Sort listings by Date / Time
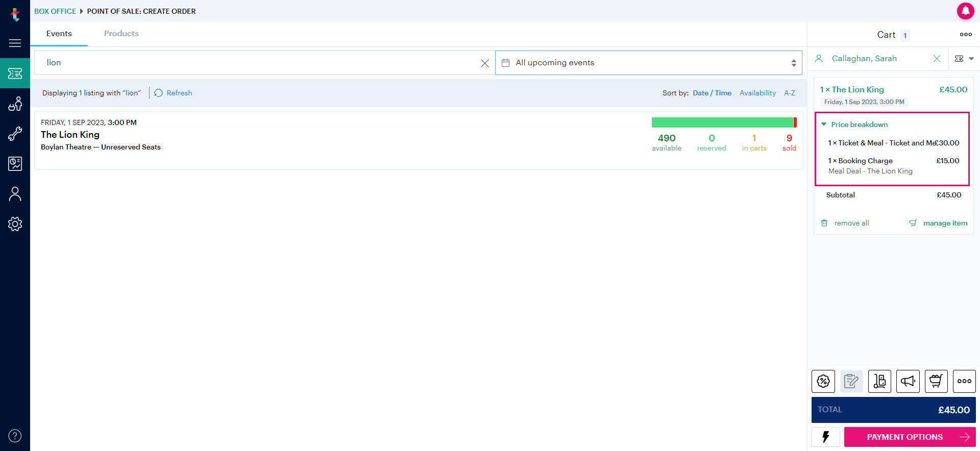The image size is (980, 451). 712,93
